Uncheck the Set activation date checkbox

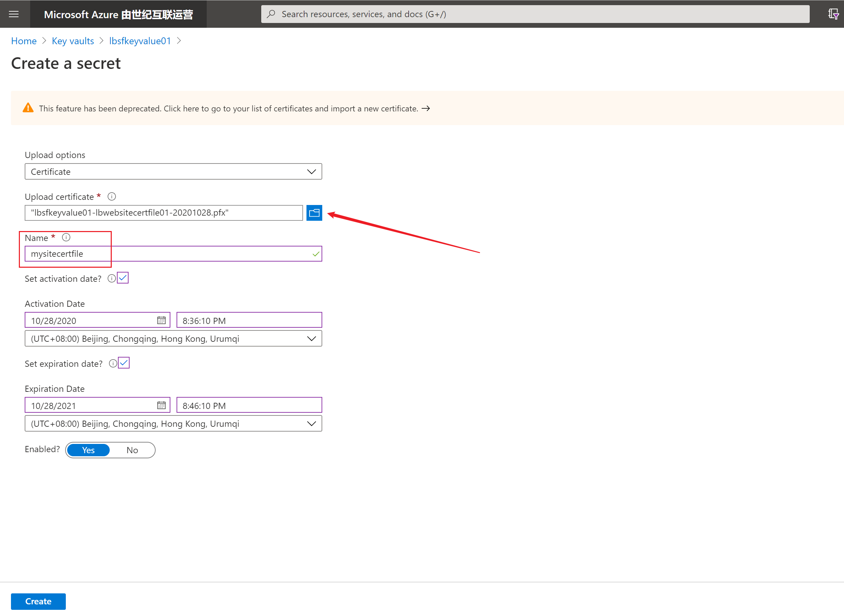pyautogui.click(x=123, y=278)
